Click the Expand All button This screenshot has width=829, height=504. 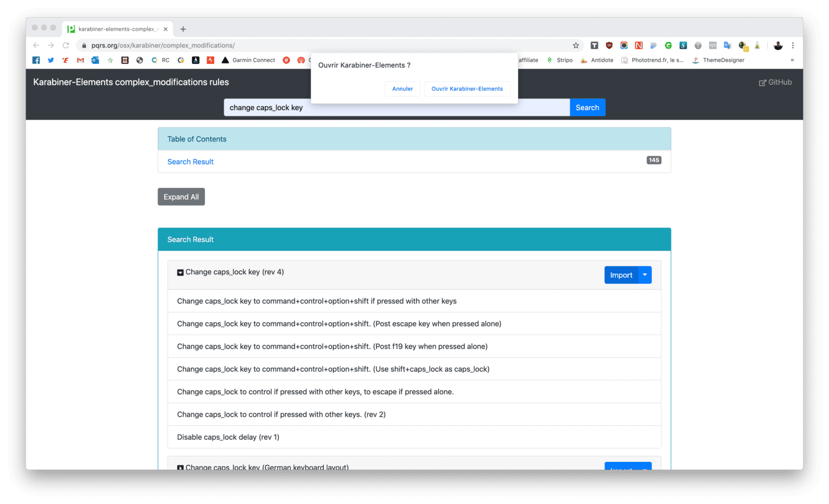click(181, 197)
